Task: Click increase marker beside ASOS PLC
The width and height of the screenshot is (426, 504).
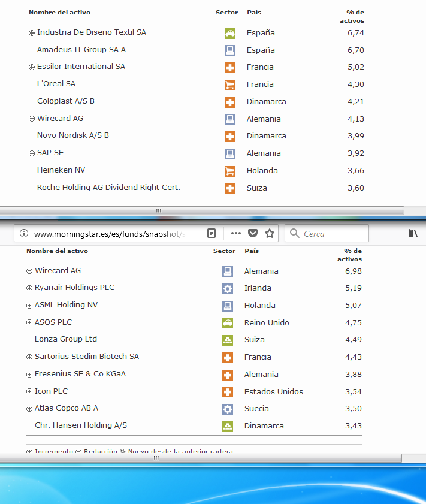Action: point(29,322)
